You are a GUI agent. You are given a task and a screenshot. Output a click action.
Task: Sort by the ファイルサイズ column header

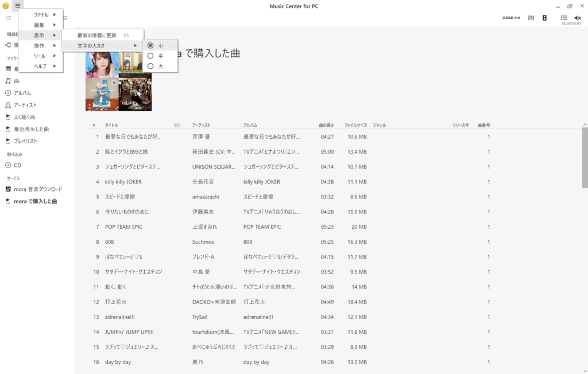355,125
